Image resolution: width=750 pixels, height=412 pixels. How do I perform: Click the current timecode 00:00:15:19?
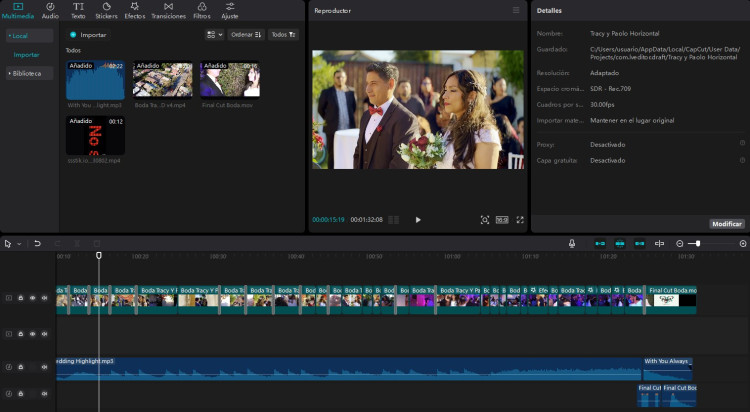(328, 220)
